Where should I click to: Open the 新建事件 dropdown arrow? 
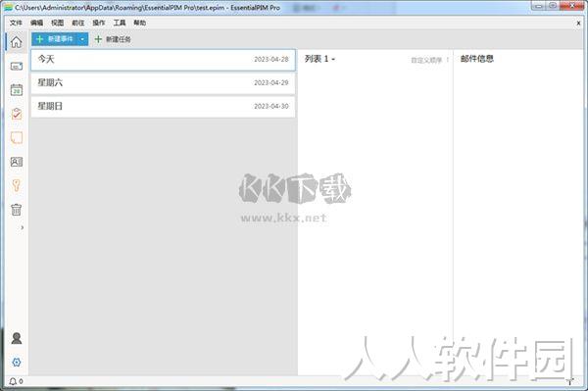point(82,39)
